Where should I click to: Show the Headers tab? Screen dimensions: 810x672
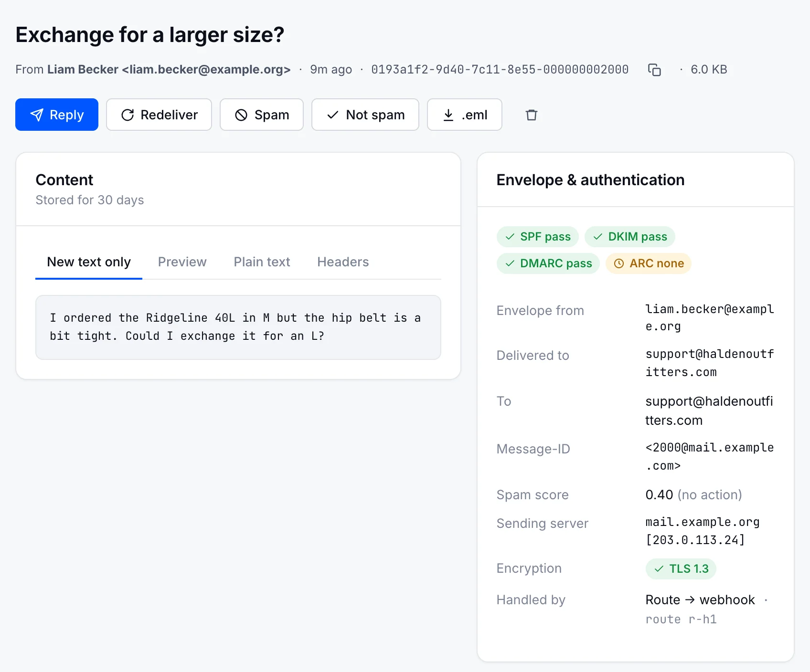coord(343,262)
